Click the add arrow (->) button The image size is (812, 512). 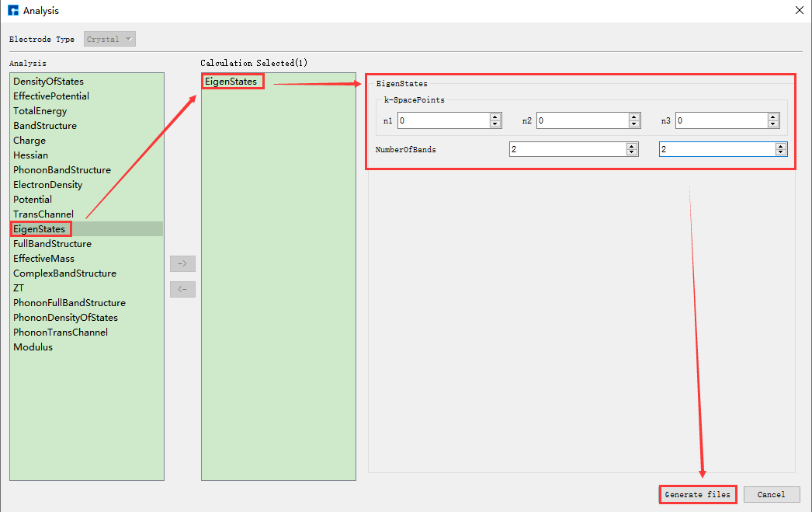pos(182,263)
